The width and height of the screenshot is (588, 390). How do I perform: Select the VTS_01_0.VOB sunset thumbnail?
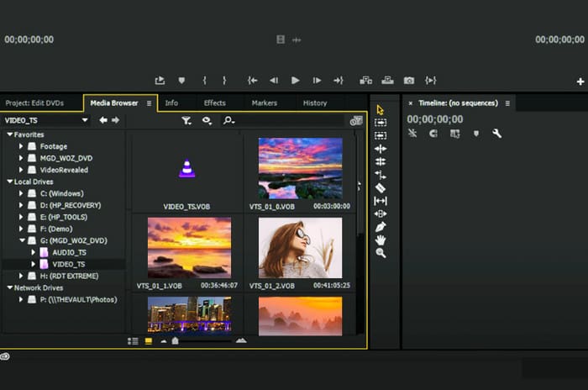pos(300,168)
